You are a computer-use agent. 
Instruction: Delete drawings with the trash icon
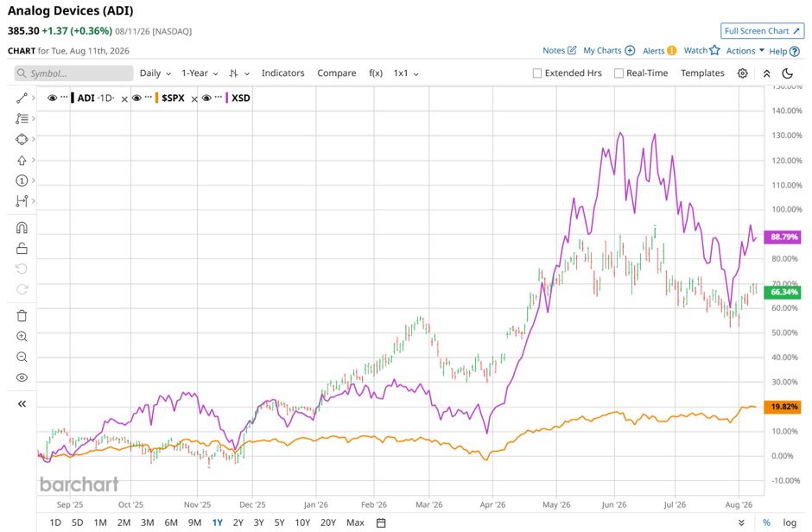pyautogui.click(x=22, y=316)
